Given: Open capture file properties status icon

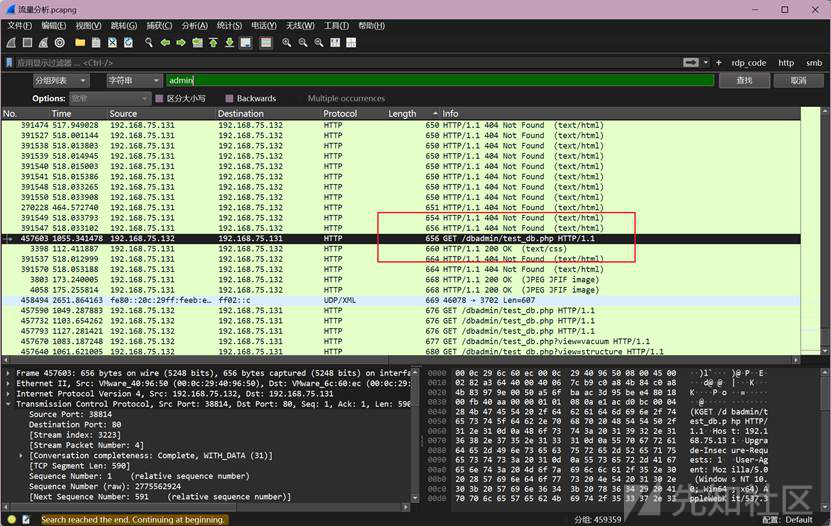Looking at the screenshot, I should coord(26,520).
